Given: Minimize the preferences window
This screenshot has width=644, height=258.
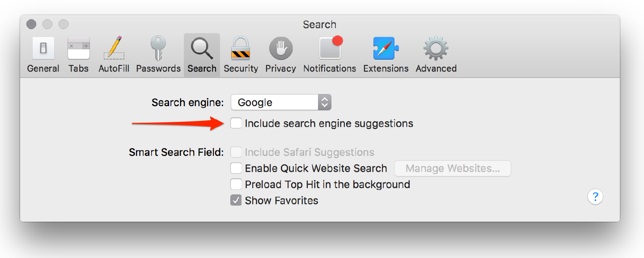Looking at the screenshot, I should click(x=47, y=24).
